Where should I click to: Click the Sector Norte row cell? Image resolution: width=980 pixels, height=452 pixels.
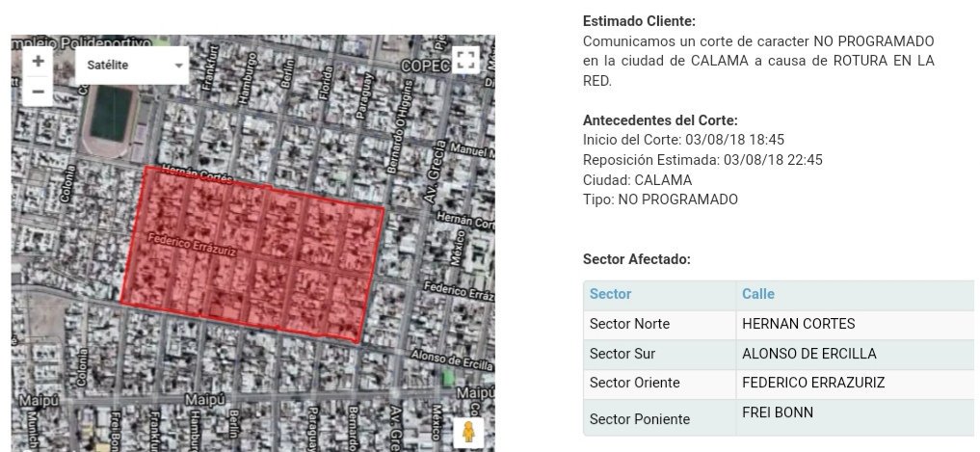pyautogui.click(x=659, y=325)
